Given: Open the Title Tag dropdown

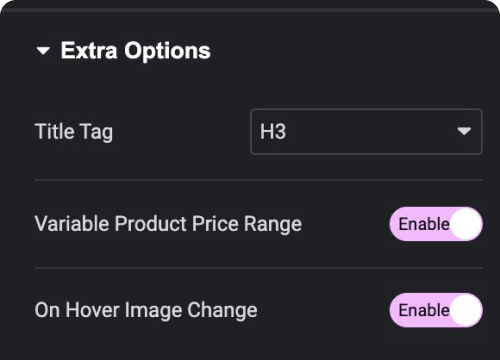Looking at the screenshot, I should pos(366,131).
